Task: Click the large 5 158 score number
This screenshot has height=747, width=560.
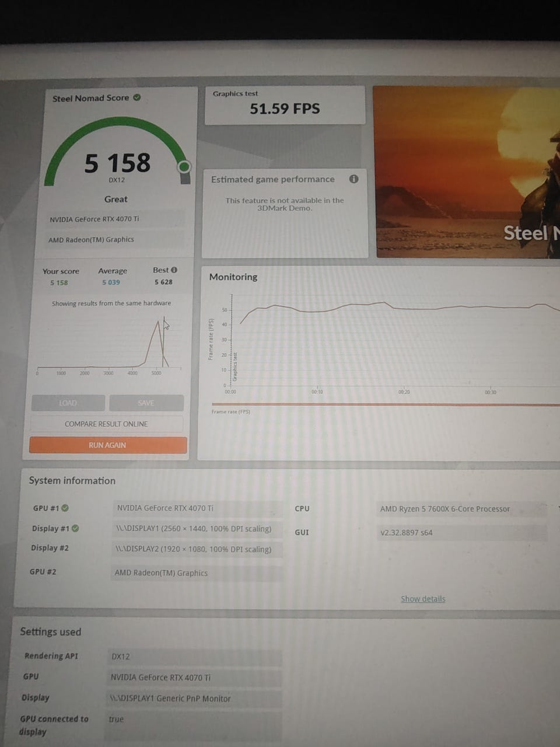Action: tap(117, 163)
